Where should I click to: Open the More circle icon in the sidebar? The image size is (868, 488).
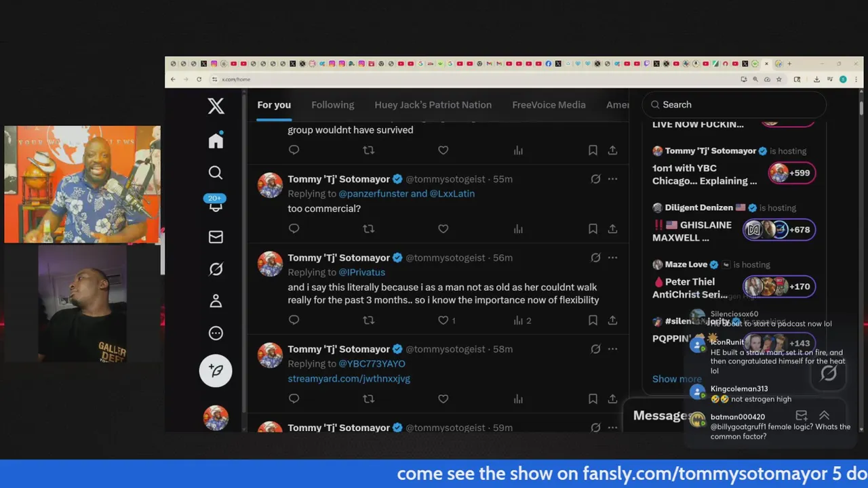[x=216, y=333]
